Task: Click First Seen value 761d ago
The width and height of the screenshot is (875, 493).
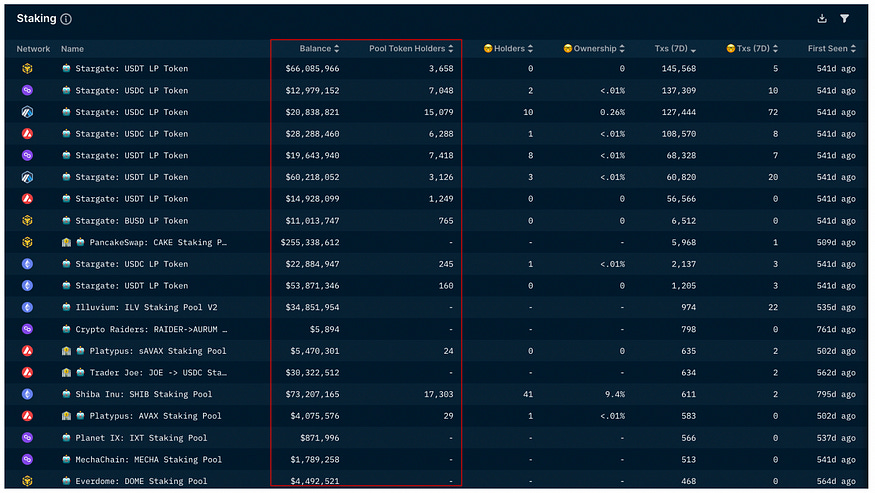Action: pos(836,329)
